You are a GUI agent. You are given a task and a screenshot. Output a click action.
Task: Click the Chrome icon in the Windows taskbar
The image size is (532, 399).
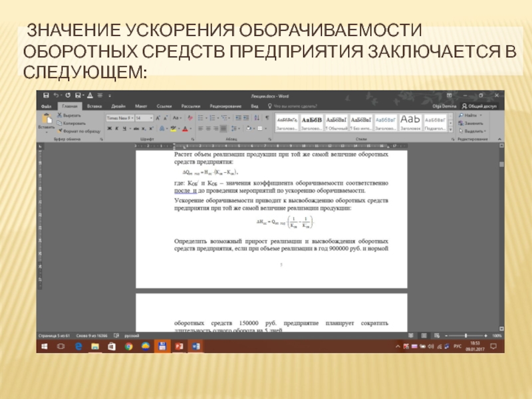pos(128,347)
